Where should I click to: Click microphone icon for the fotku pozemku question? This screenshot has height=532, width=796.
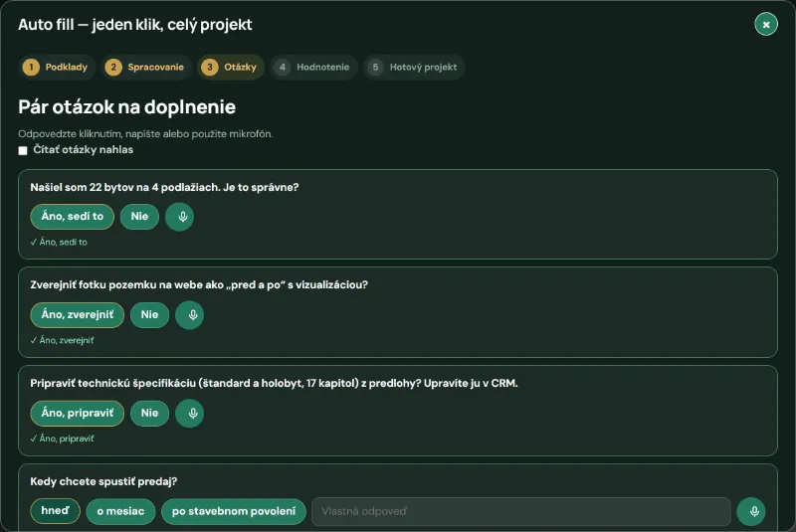point(189,315)
